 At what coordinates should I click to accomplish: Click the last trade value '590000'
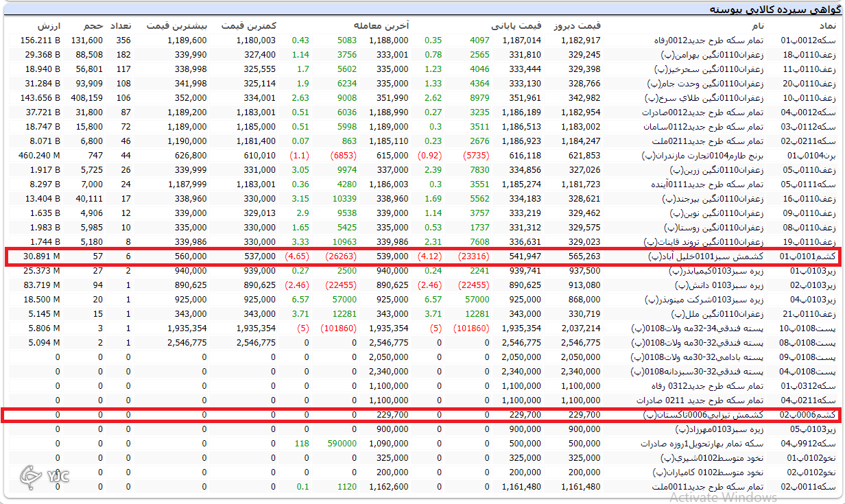[x=342, y=444]
